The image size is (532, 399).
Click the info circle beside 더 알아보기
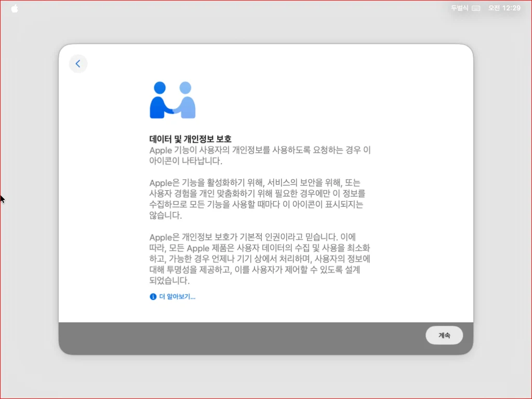pyautogui.click(x=153, y=297)
